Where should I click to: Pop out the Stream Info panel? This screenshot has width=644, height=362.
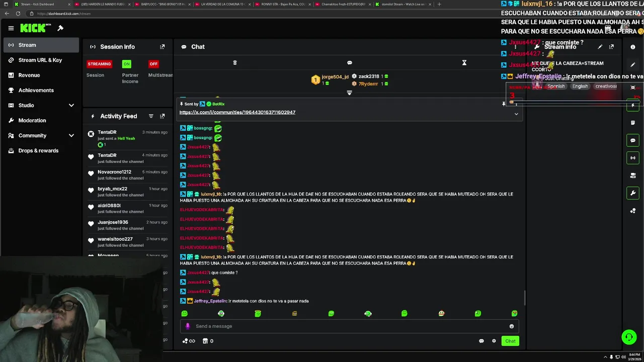[611, 47]
